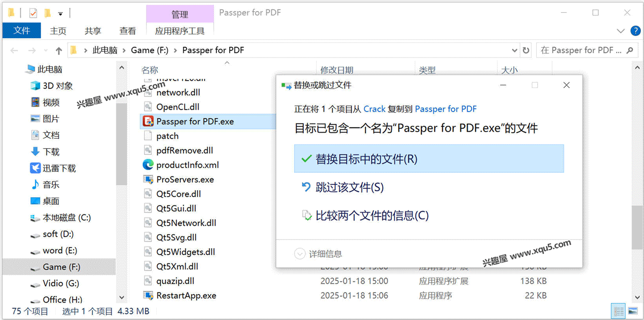The height and width of the screenshot is (320, 644).
Task: Go back with the back arrow
Action: click(14, 50)
